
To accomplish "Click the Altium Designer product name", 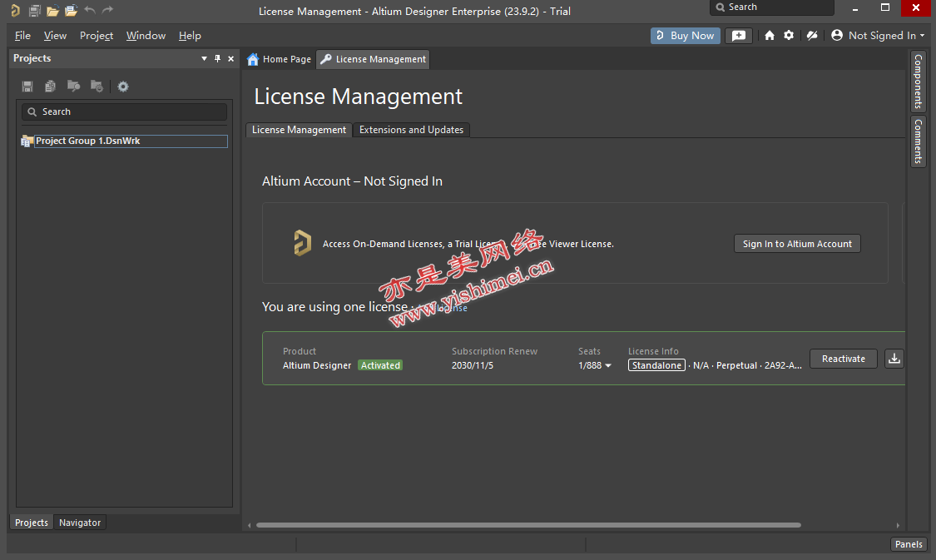I will tap(317, 365).
